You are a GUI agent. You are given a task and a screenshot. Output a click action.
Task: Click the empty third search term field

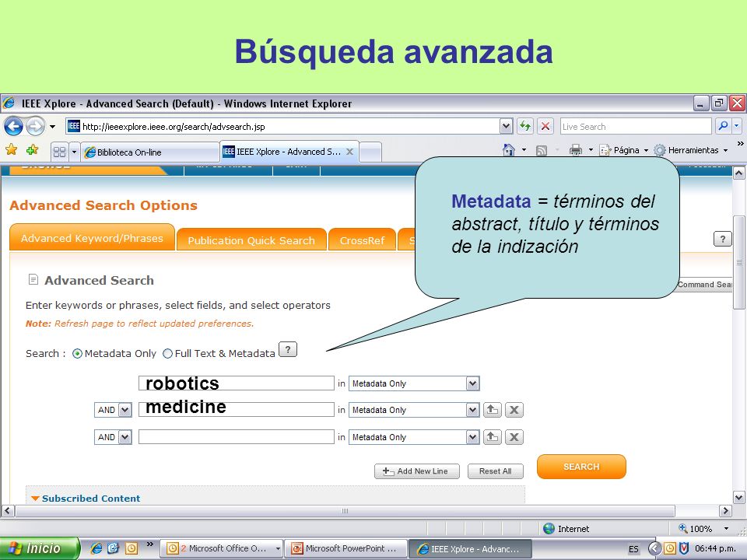tap(237, 436)
